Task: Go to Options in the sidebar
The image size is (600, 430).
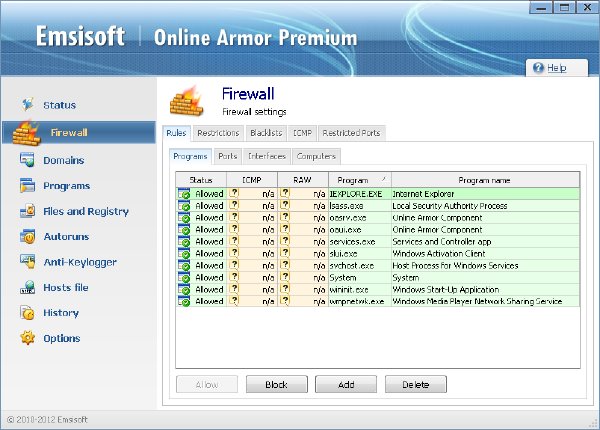Action: [62, 339]
